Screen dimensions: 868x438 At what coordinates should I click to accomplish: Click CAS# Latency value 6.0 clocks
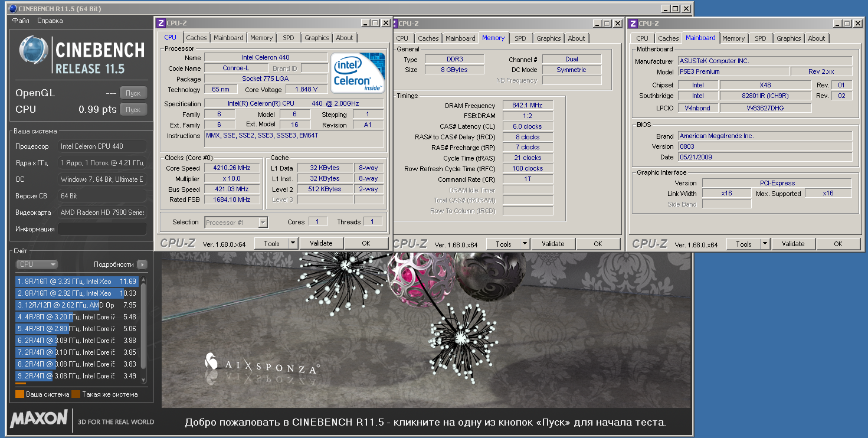(x=528, y=126)
